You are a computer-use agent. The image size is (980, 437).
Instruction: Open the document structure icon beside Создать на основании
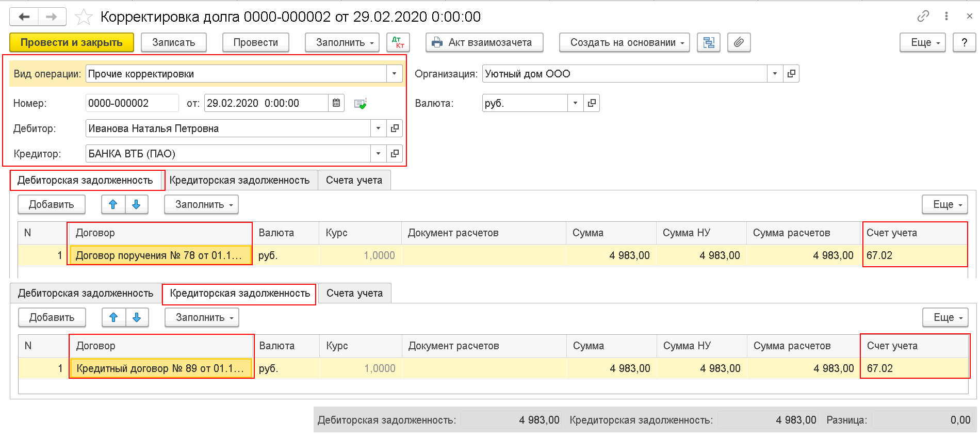click(709, 42)
